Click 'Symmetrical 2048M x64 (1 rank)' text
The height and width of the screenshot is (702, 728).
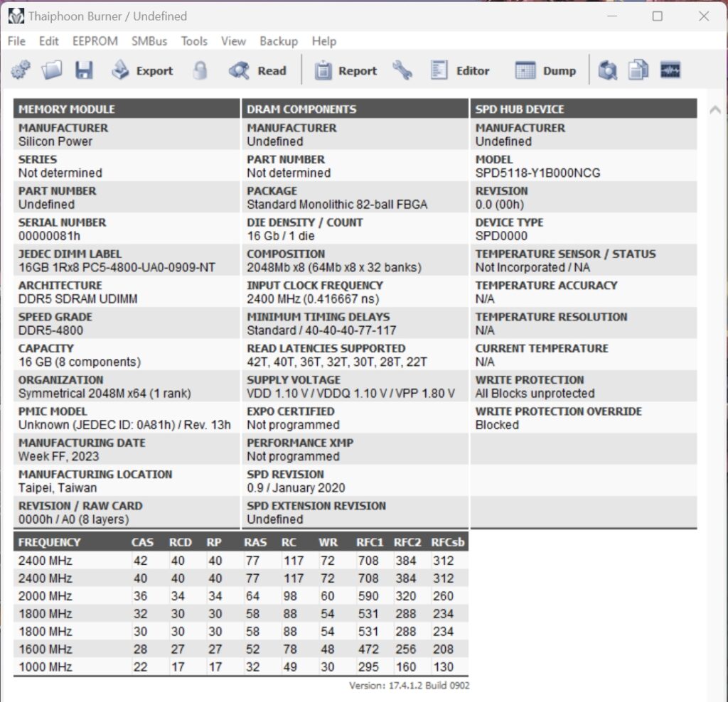click(x=105, y=394)
